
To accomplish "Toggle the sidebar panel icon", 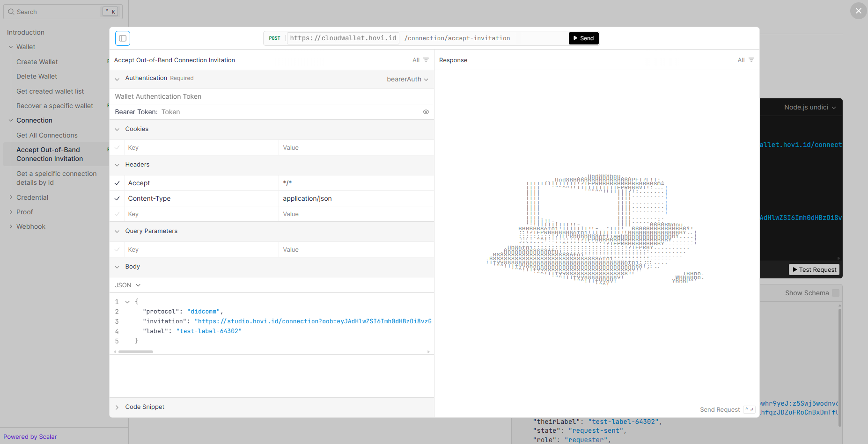I will (123, 38).
